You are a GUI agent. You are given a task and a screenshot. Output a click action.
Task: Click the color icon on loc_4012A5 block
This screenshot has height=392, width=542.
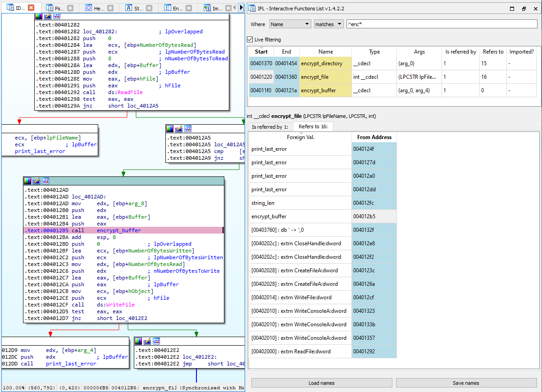point(170,129)
